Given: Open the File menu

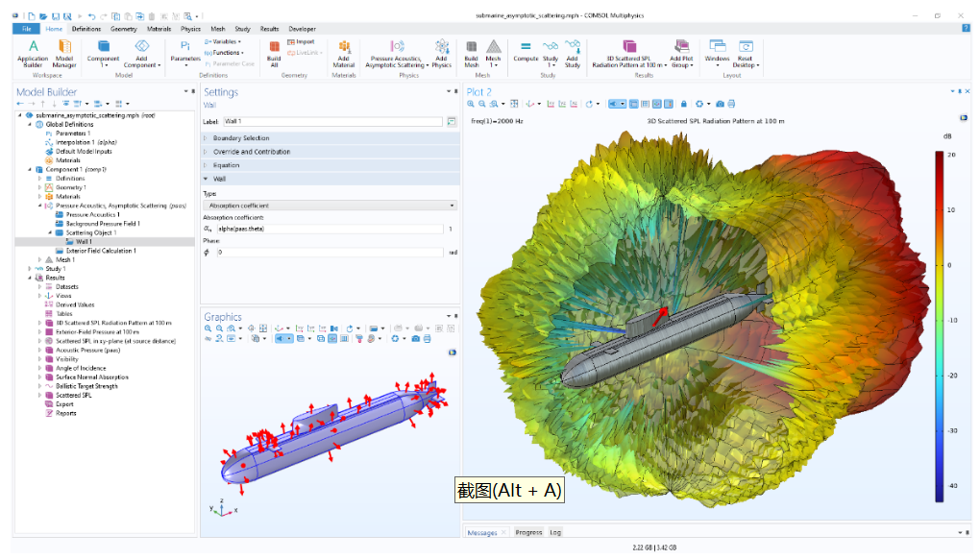Looking at the screenshot, I should pos(26,29).
